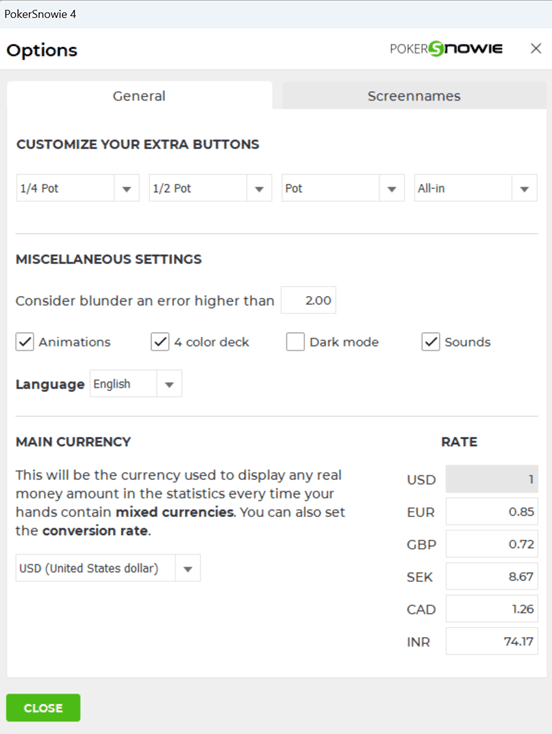The width and height of the screenshot is (552, 734).
Task: Edit the GBP conversion rate field
Action: (492, 544)
